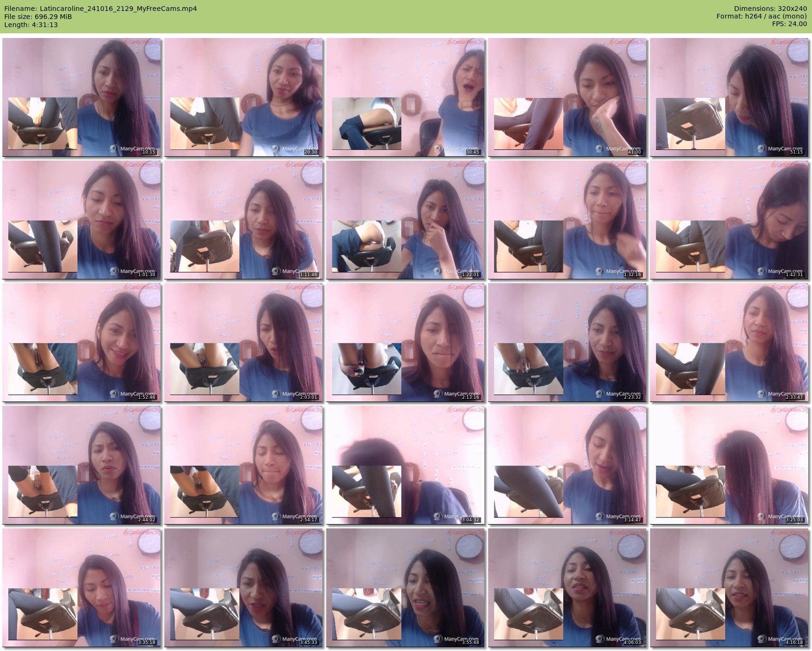Select the thumbnail timestamped 3:14:47
Image resolution: width=812 pixels, height=651 pixels.
(x=567, y=465)
